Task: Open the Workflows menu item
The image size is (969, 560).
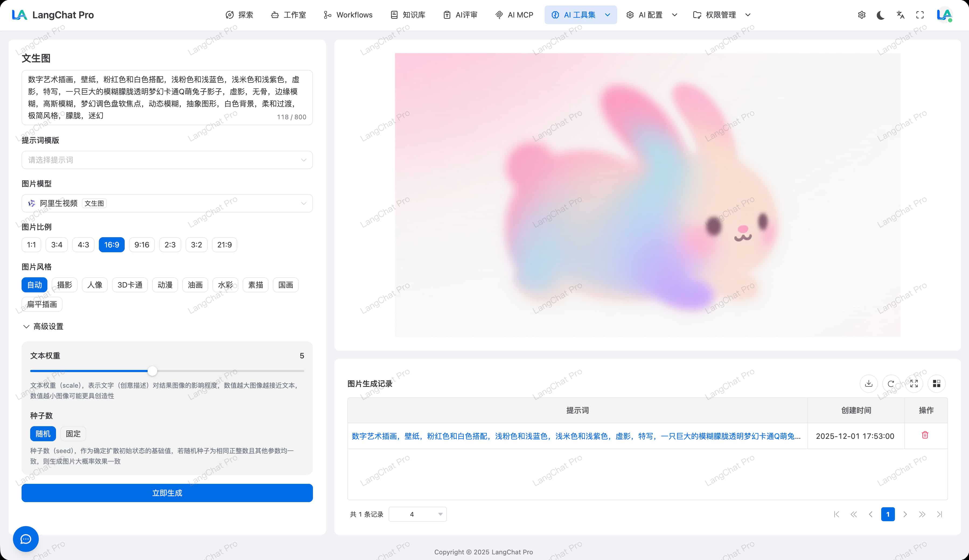Action: point(348,15)
